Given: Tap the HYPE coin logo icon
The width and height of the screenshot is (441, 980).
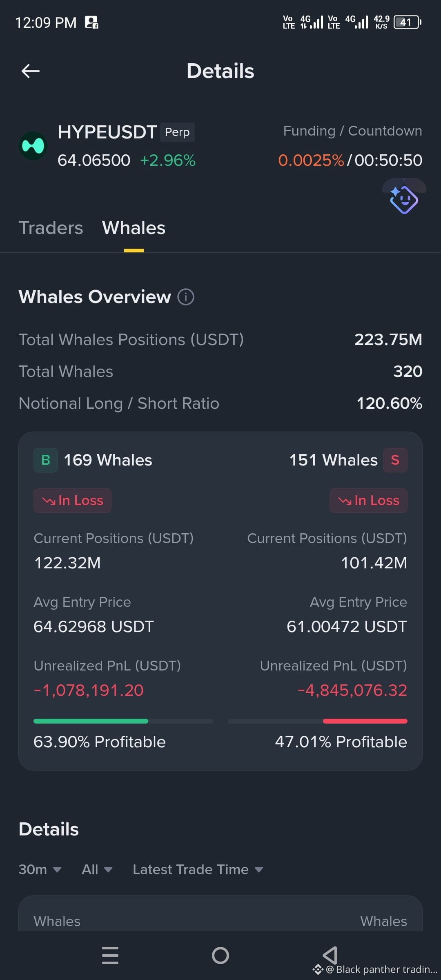Looking at the screenshot, I should 33,146.
